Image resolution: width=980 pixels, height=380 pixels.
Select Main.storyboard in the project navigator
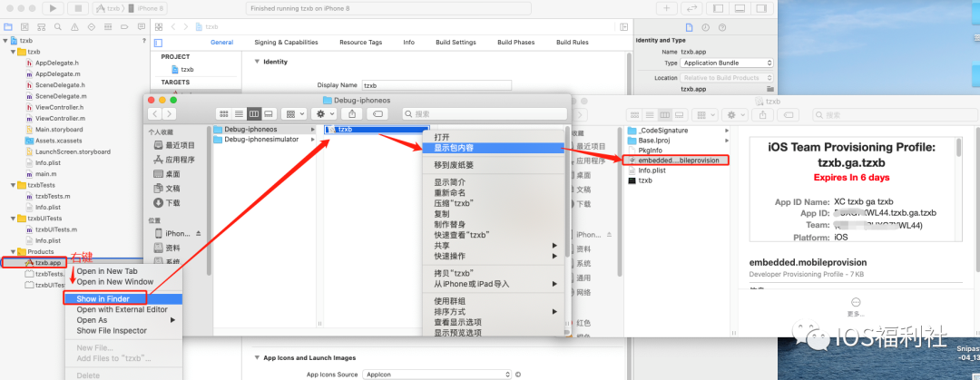coord(59,130)
